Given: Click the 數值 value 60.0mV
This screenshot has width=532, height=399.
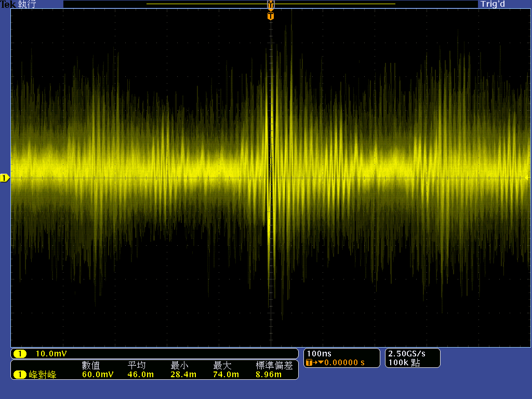Looking at the screenshot, I should coord(98,375).
